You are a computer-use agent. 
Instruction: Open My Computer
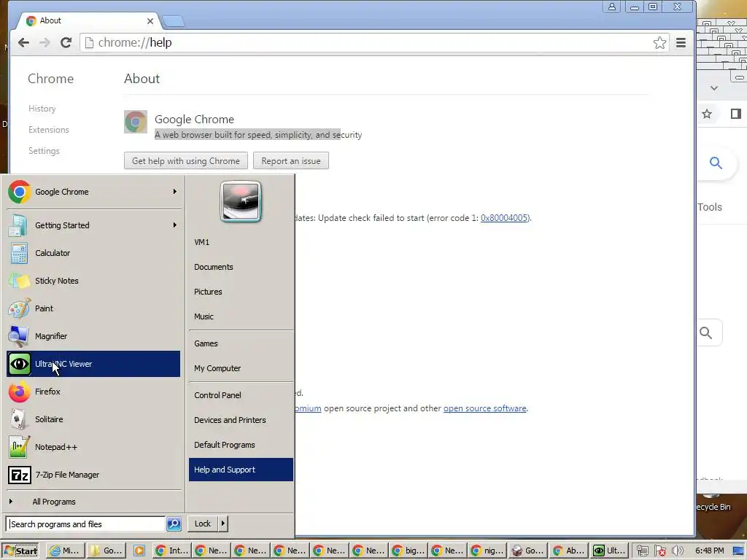tap(241, 368)
